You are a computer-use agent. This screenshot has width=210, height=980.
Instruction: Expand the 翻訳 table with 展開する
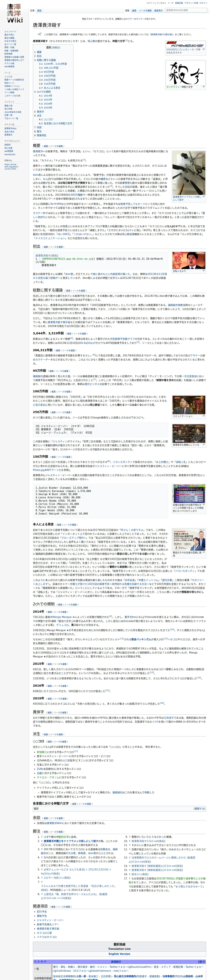pos(199,808)
